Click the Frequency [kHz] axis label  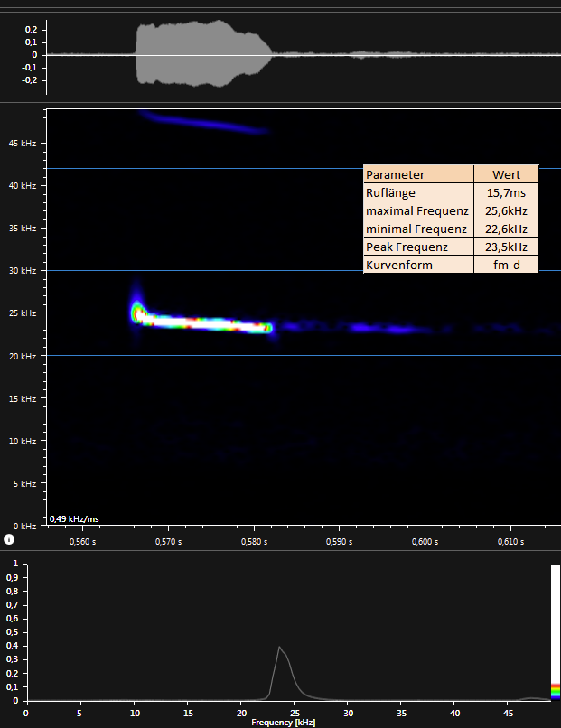point(283,723)
